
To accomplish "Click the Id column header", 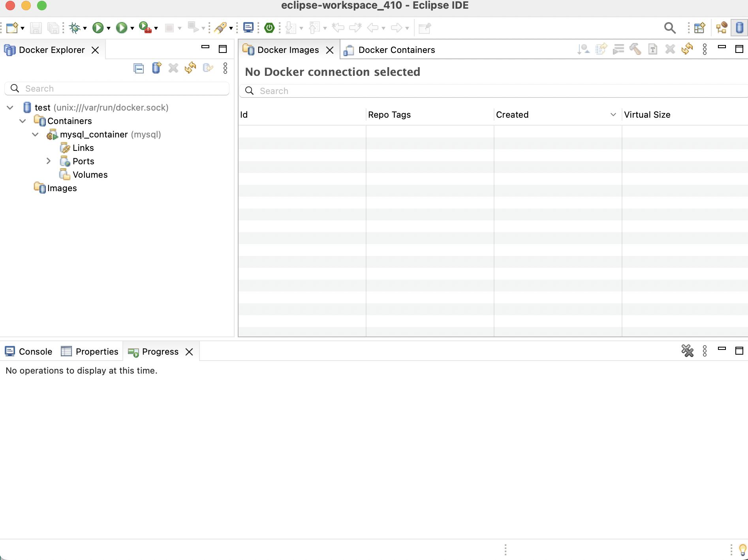I will [302, 115].
